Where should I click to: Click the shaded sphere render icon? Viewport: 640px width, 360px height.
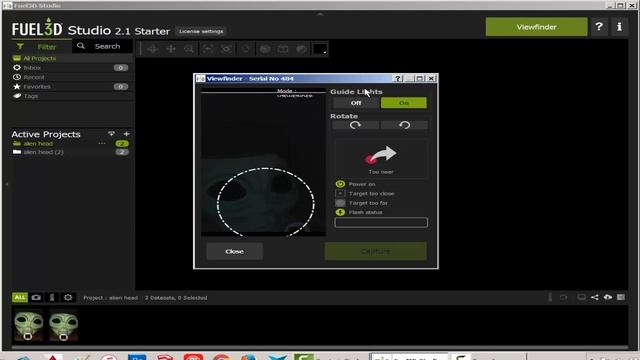pos(265,49)
